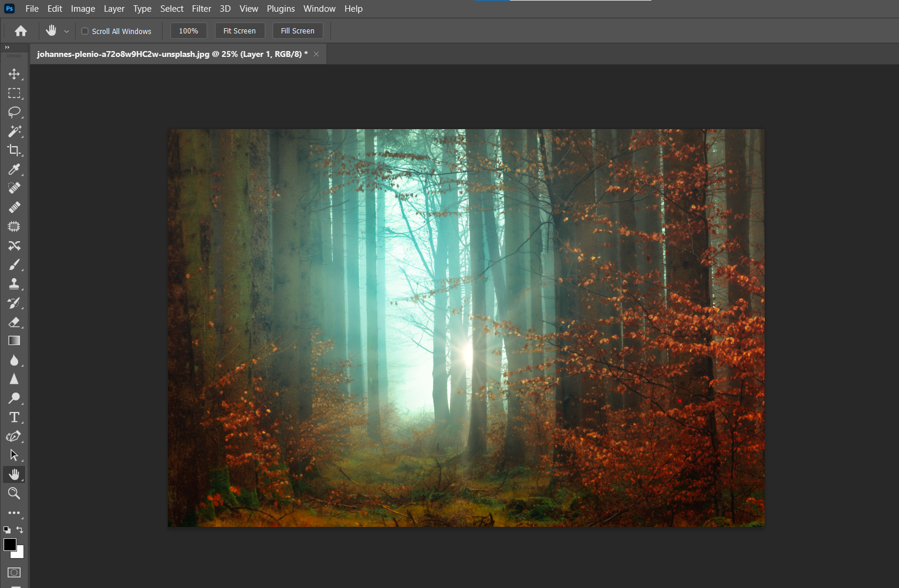Select the Move tool
Viewport: 899px width, 588px height.
pos(14,74)
